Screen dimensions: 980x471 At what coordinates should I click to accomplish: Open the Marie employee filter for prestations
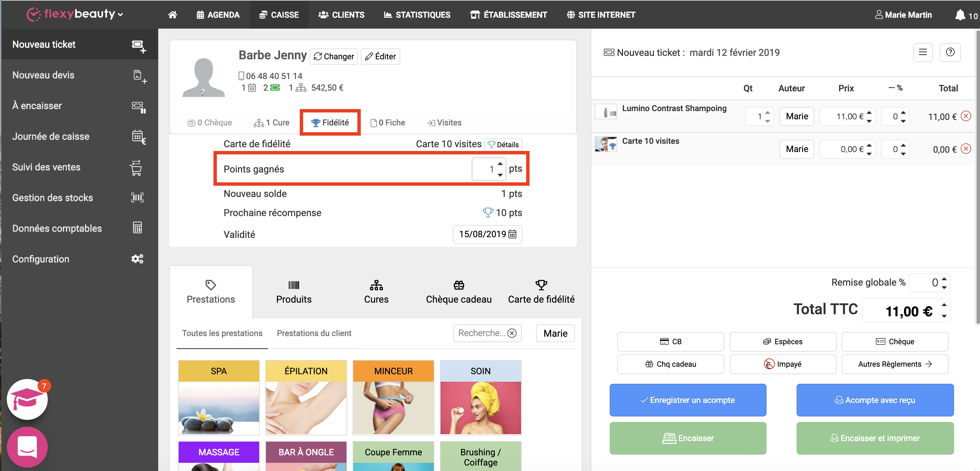click(x=555, y=333)
